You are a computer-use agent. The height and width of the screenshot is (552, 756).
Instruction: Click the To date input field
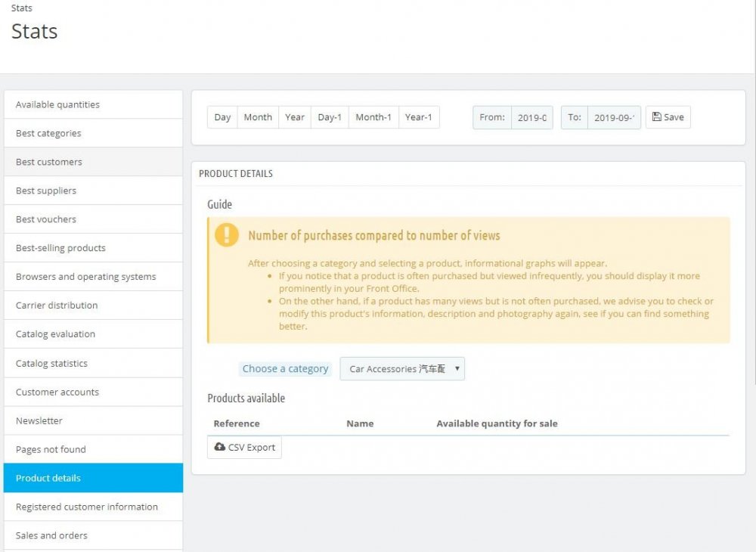[x=614, y=117]
